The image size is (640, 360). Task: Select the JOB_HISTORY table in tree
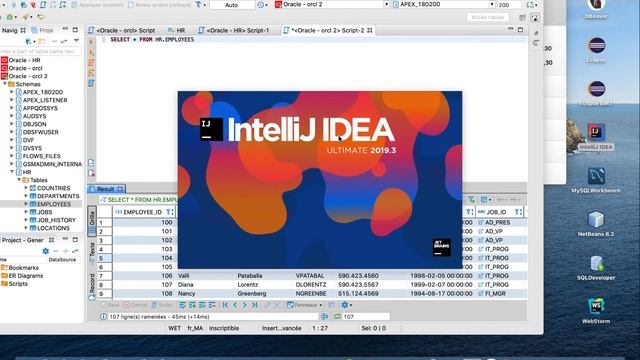coord(56,220)
